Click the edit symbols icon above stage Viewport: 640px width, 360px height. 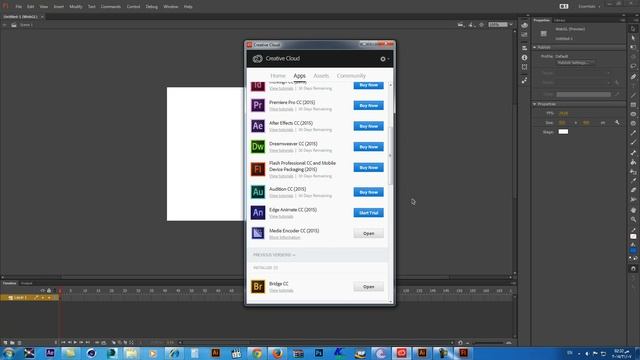tap(471, 25)
